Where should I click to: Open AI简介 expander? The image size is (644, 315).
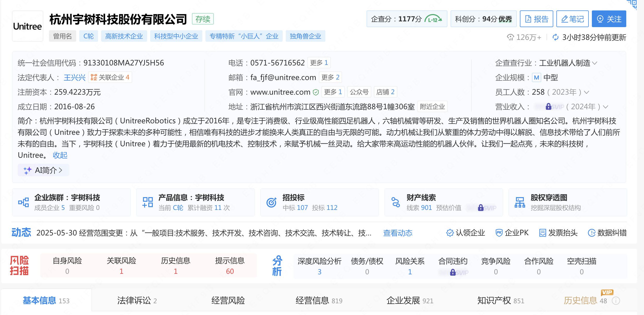[x=43, y=170]
